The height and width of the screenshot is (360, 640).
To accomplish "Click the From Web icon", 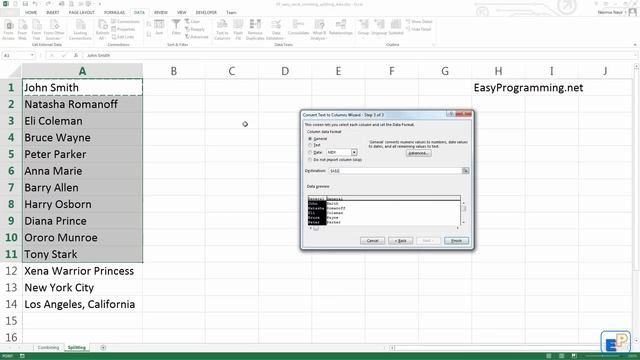I will point(22,29).
